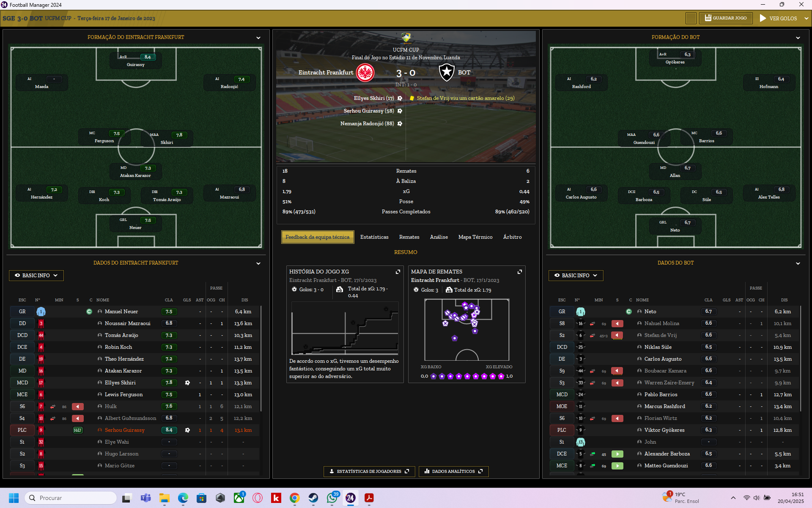Select Neuer on Frankfurt's formation pitch

(x=136, y=224)
